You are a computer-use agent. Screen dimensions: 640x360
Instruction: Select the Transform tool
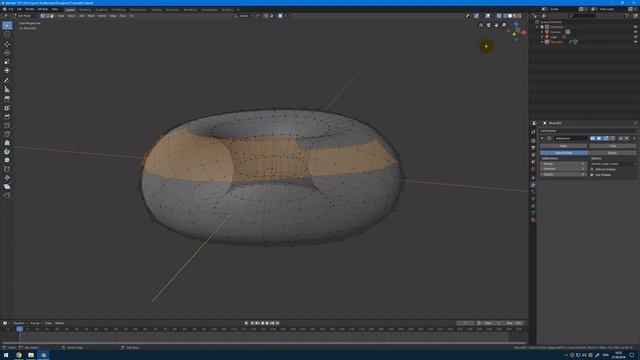click(7, 70)
